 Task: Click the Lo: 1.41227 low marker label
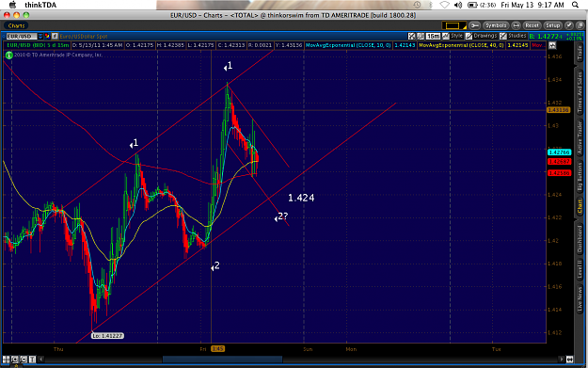(x=107, y=336)
